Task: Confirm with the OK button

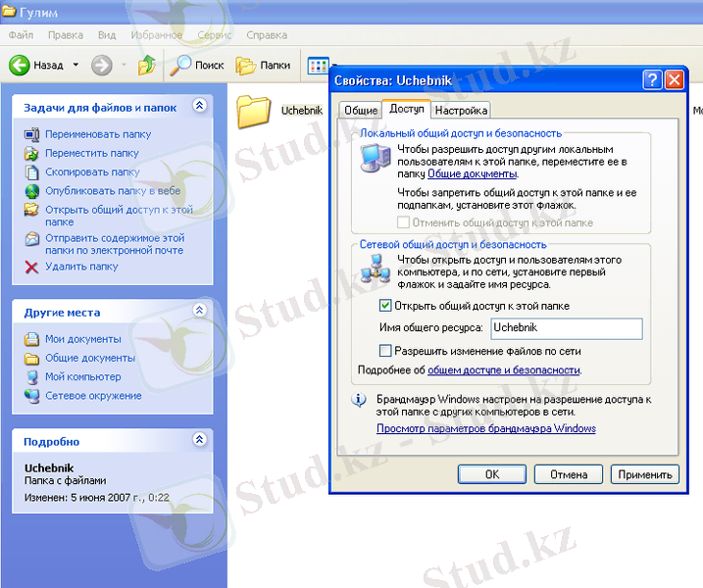Action: [x=492, y=474]
